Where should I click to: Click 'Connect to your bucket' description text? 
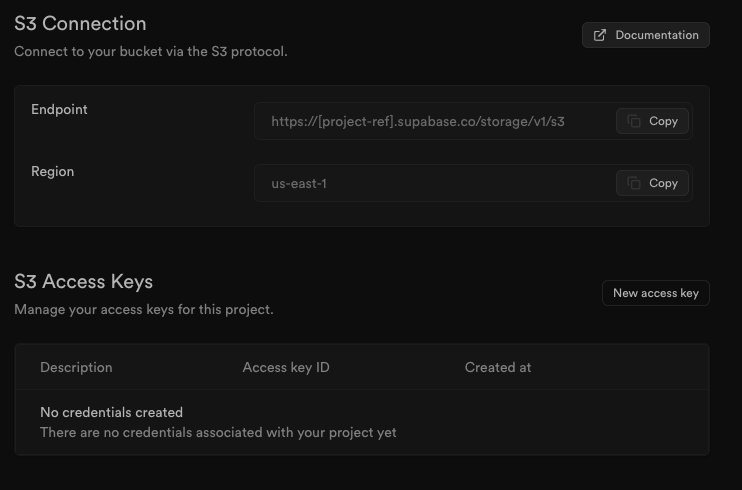(x=150, y=51)
